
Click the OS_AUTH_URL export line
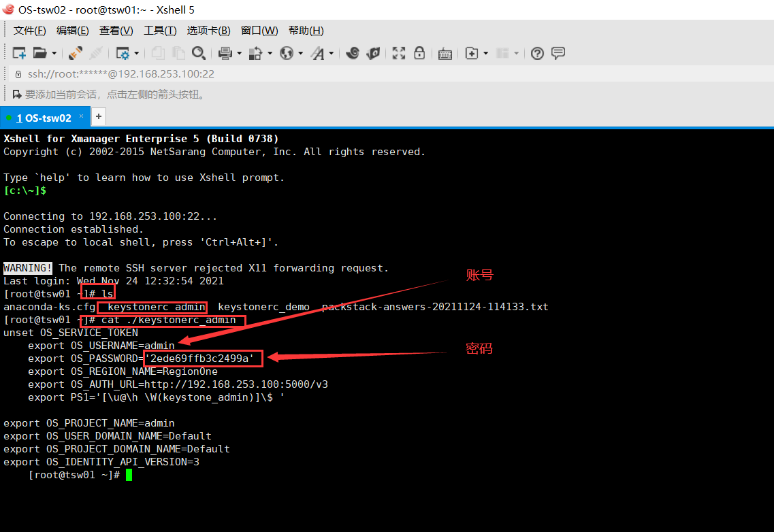pos(178,384)
